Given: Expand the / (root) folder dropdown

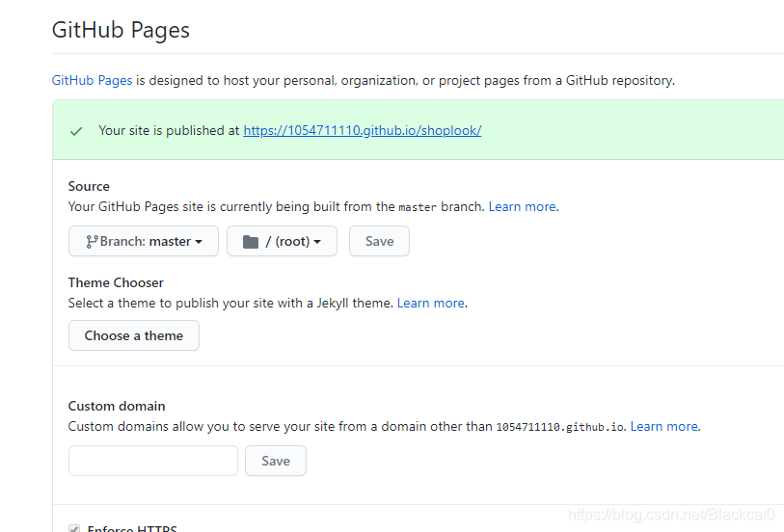Looking at the screenshot, I should tap(282, 241).
